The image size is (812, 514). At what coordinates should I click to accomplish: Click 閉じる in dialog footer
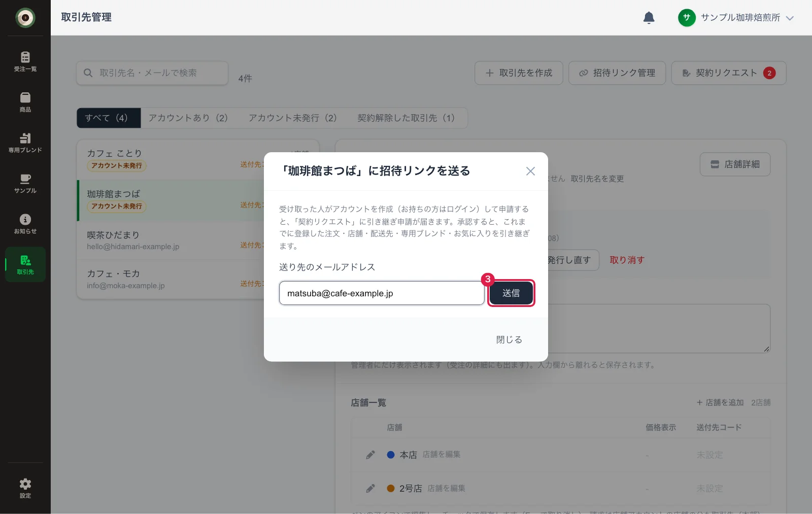pos(509,339)
